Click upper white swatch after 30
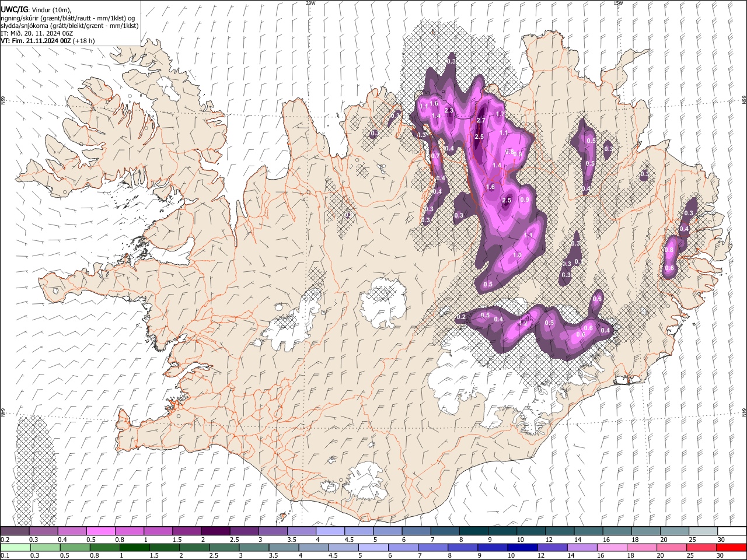The height and width of the screenshot is (560, 747). [732, 531]
